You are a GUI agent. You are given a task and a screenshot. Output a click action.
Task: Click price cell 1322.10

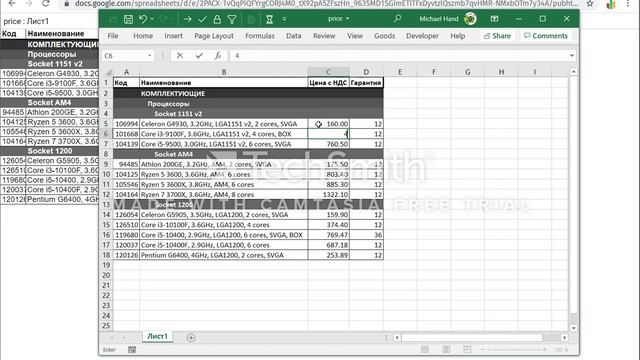329,195
